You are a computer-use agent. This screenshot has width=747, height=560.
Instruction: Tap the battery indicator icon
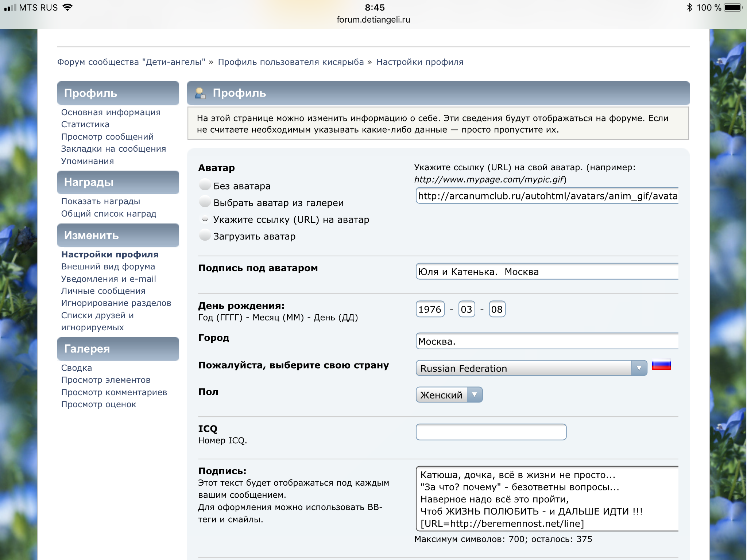tap(734, 8)
